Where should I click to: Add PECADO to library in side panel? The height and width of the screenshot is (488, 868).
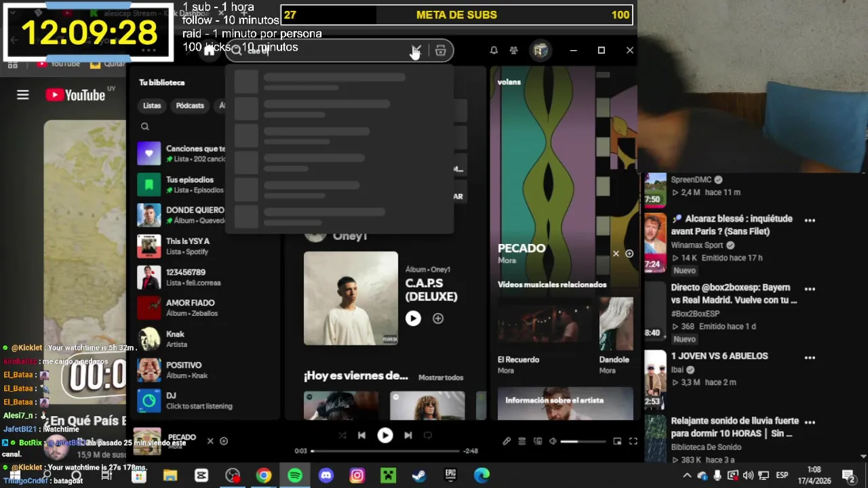click(x=629, y=253)
